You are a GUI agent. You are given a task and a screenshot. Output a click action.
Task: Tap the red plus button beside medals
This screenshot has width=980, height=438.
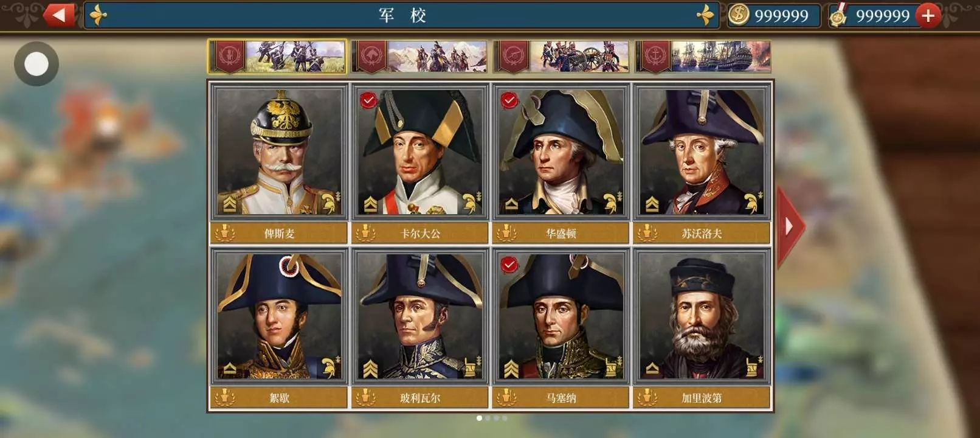[928, 16]
